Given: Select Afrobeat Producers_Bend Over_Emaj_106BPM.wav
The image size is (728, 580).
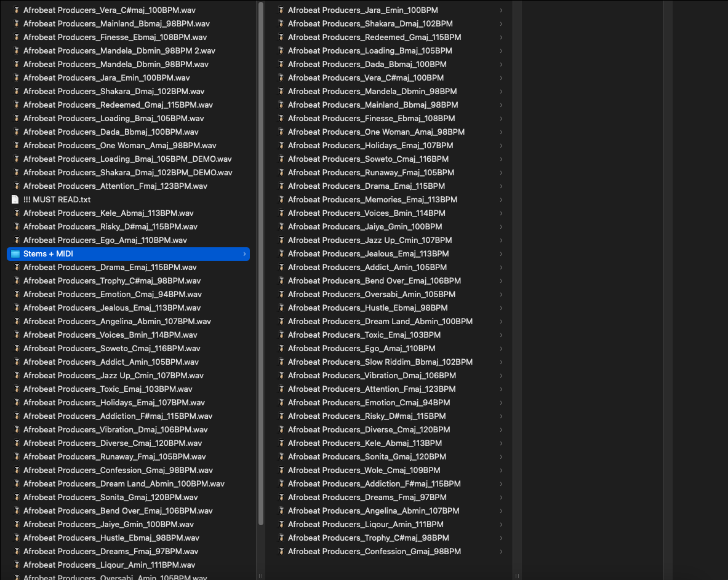Looking at the screenshot, I should (118, 510).
